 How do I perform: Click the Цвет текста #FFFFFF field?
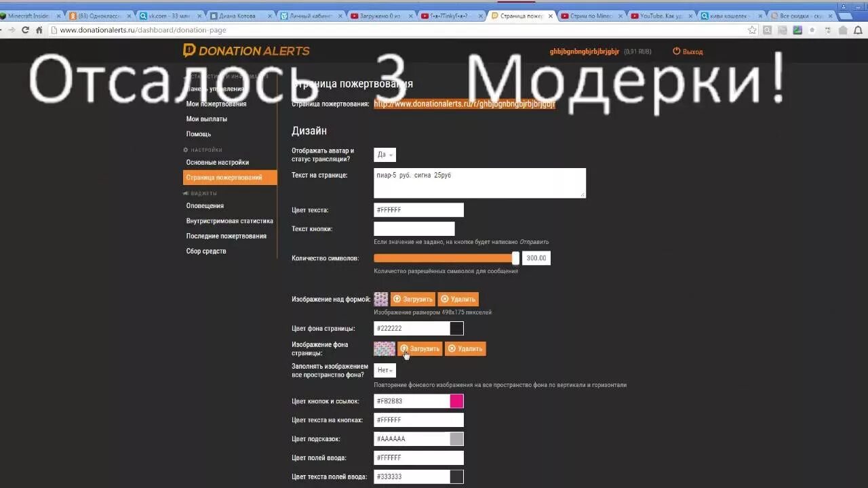coord(418,210)
